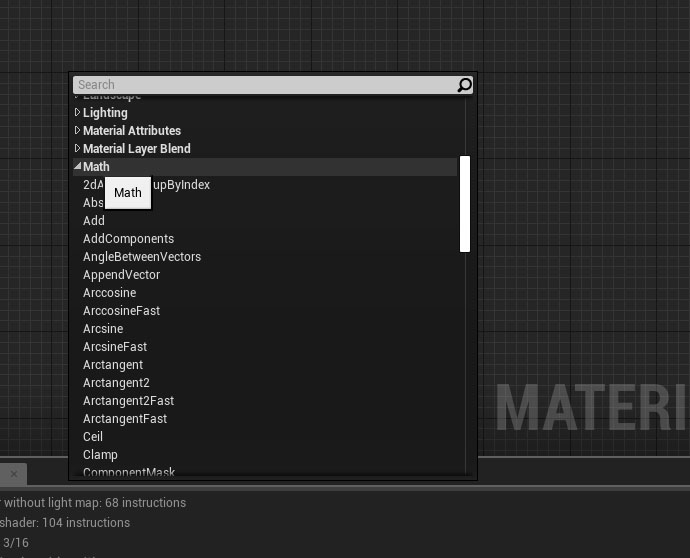Select the Arctangent2 entry
Screen dimensions: 690x558
click(116, 383)
